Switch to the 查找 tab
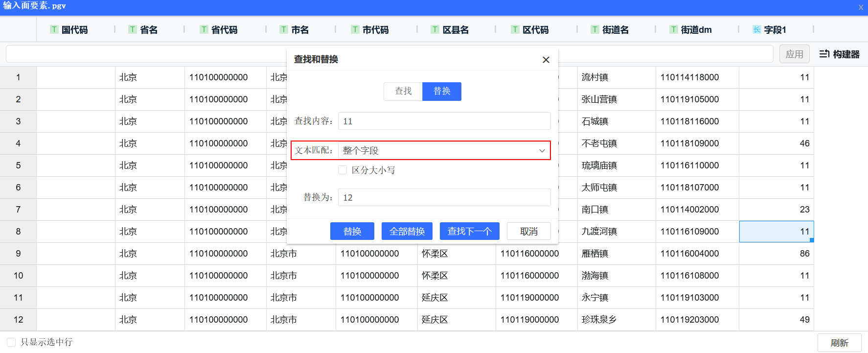 [x=403, y=92]
